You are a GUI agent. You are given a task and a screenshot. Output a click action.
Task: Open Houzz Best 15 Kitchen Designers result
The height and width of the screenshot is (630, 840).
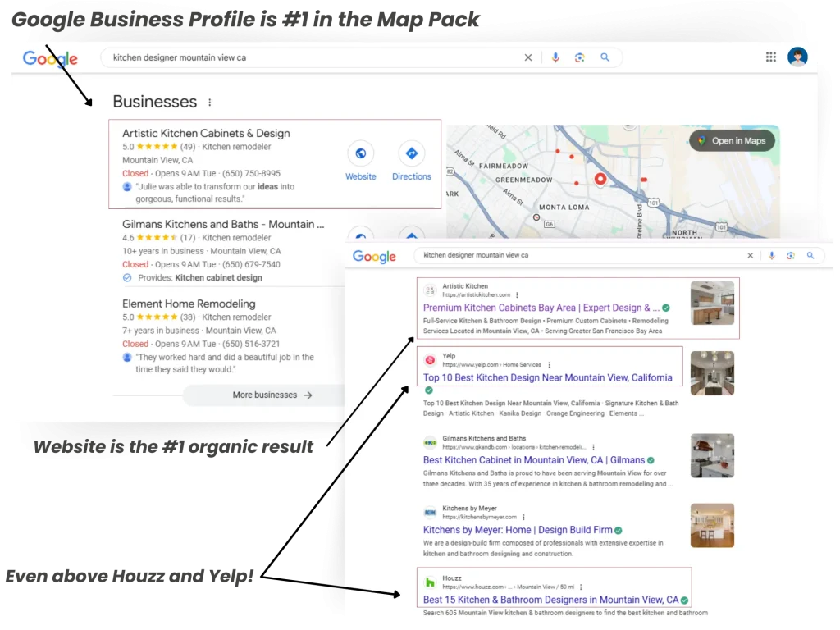tap(550, 600)
